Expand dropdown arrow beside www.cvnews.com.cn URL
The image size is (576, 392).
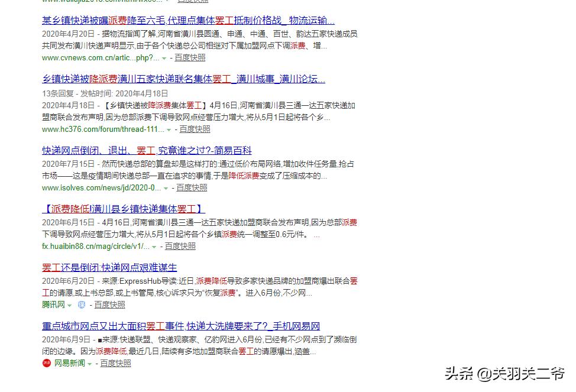point(164,59)
